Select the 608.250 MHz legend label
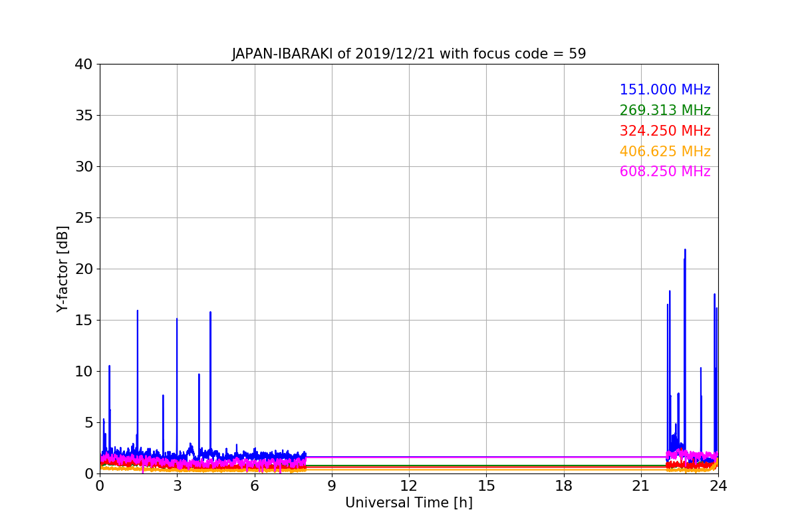The height and width of the screenshot is (532, 798). 665,172
